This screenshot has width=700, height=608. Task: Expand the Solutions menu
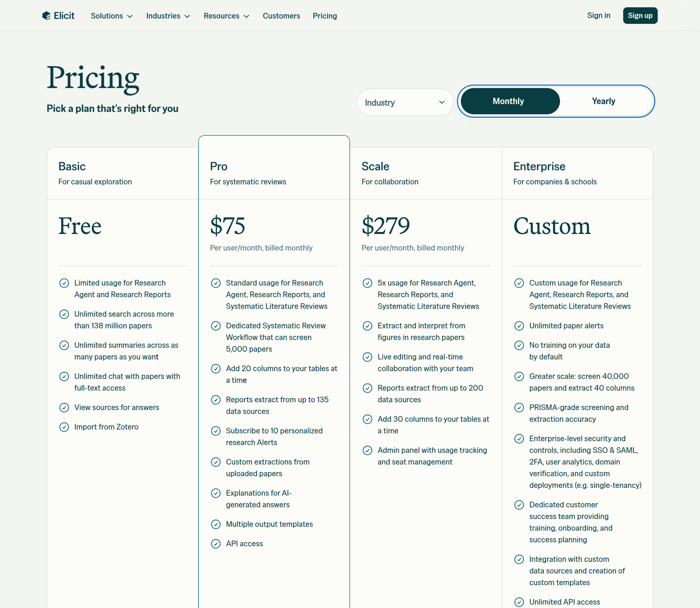tap(112, 16)
